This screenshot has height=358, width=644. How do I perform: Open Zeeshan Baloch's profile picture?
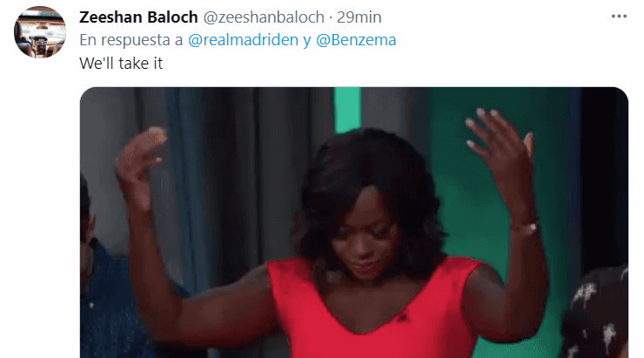(40, 32)
